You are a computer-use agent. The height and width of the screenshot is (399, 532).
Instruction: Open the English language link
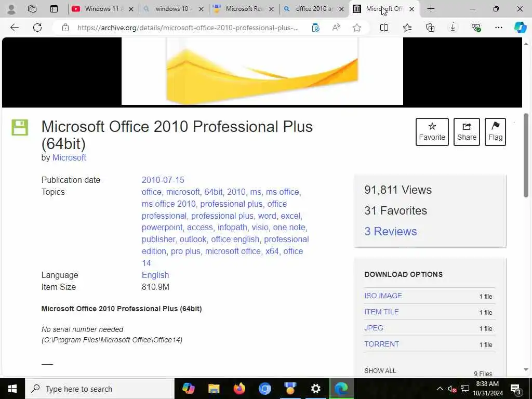click(x=155, y=275)
